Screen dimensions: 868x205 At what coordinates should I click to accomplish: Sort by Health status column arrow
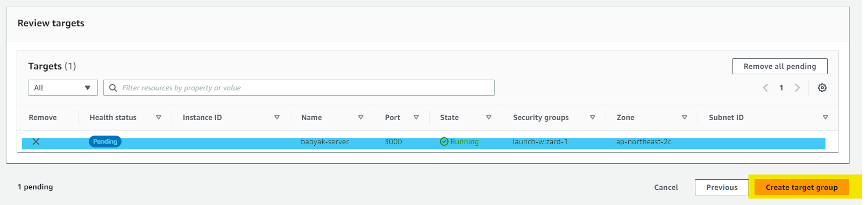(159, 117)
